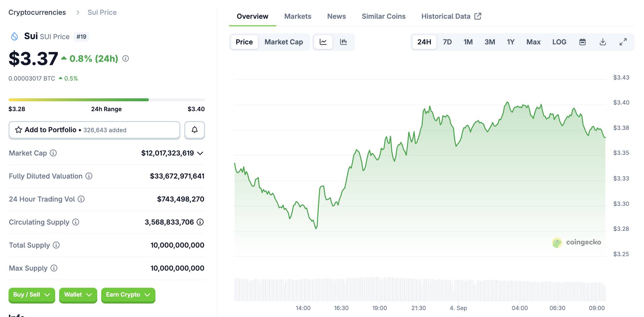This screenshot has width=644, height=317.
Task: Click the star icon in Add to Portfolio
Action: pos(19,130)
